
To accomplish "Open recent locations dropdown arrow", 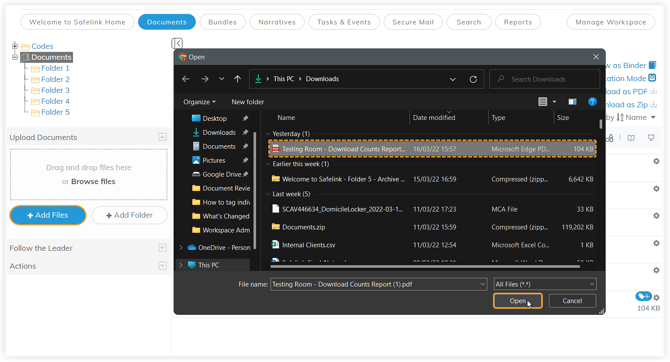I will [221, 79].
